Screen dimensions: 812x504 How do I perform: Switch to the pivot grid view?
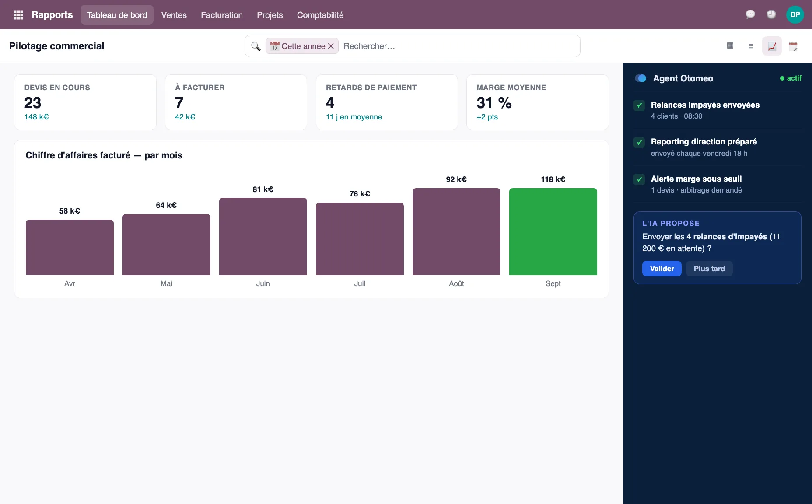tap(730, 45)
